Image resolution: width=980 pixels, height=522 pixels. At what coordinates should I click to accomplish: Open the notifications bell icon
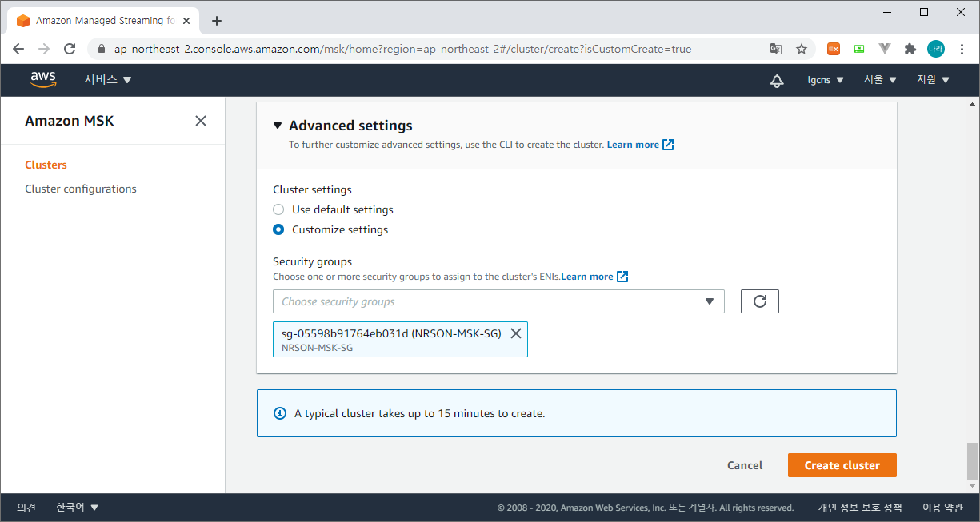click(777, 81)
